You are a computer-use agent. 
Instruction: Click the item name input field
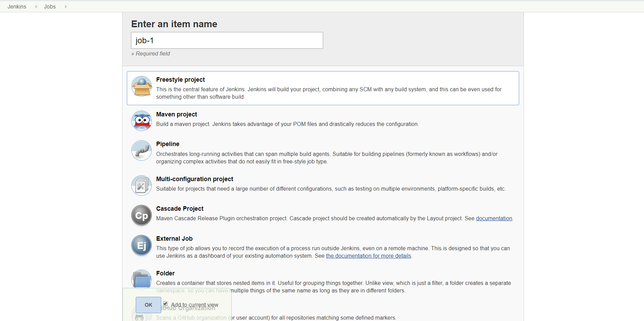(x=227, y=41)
